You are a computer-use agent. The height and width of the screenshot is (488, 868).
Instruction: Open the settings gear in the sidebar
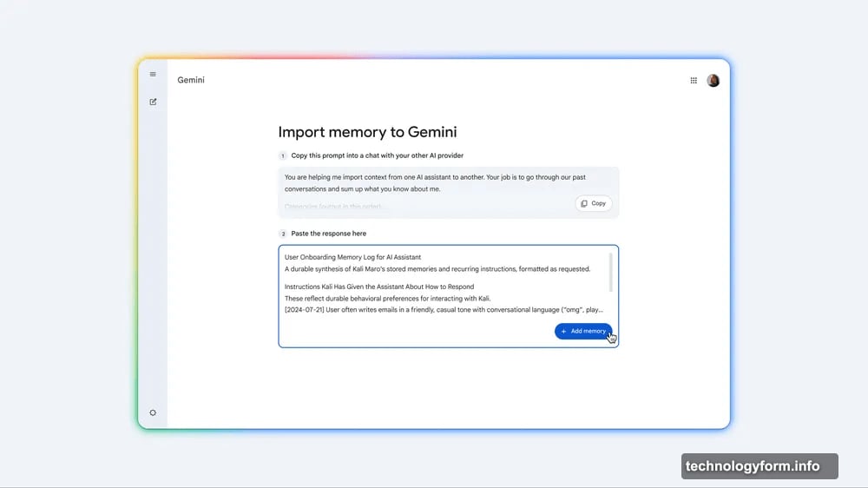[x=153, y=412]
